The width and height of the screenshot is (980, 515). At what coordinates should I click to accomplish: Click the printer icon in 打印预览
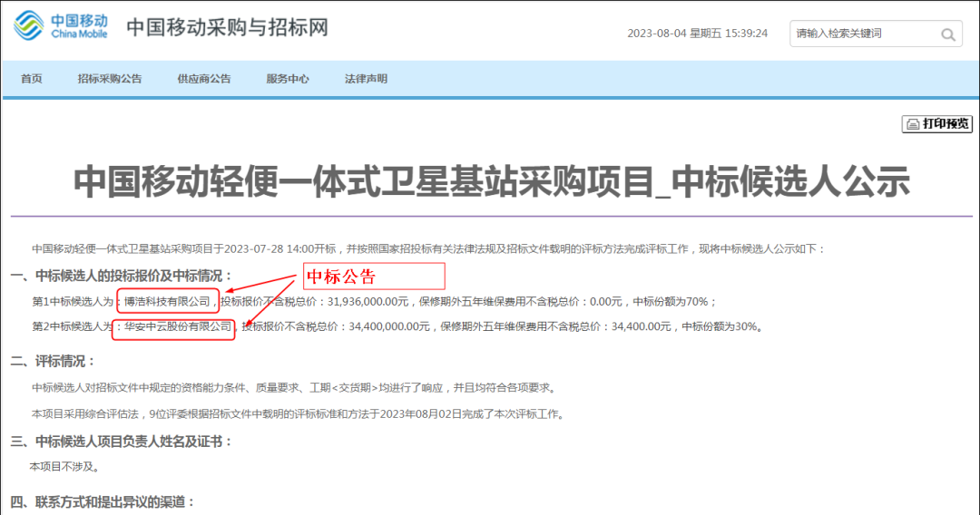pos(913,124)
